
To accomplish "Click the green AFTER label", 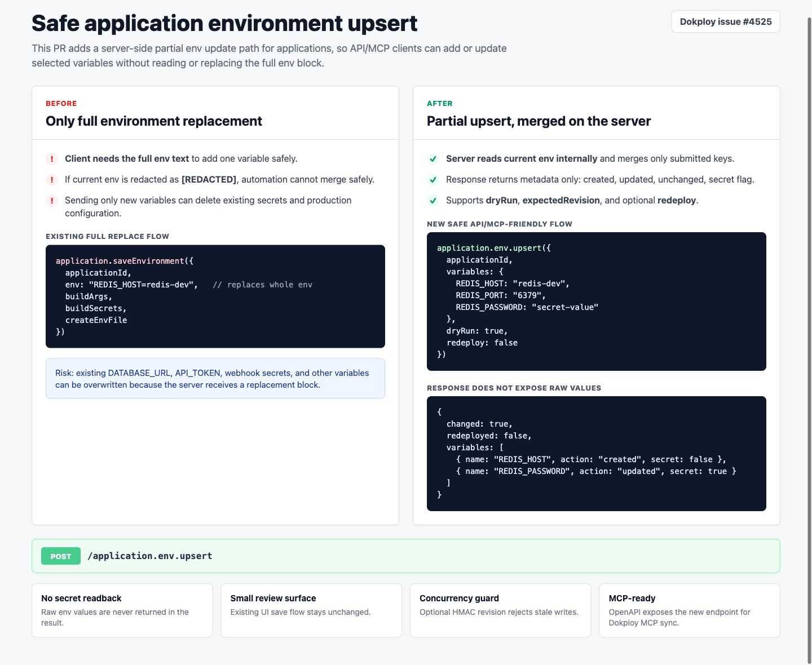I will (x=440, y=104).
